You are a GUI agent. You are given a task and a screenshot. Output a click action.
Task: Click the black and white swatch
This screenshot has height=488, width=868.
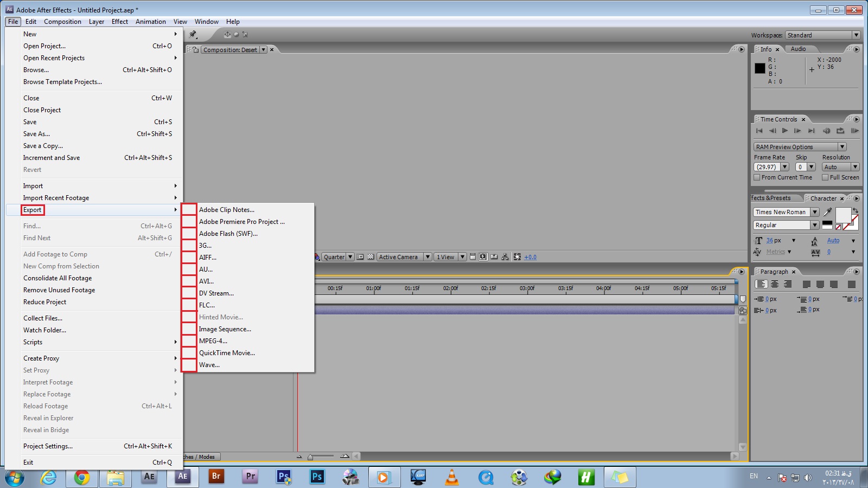pos(827,224)
